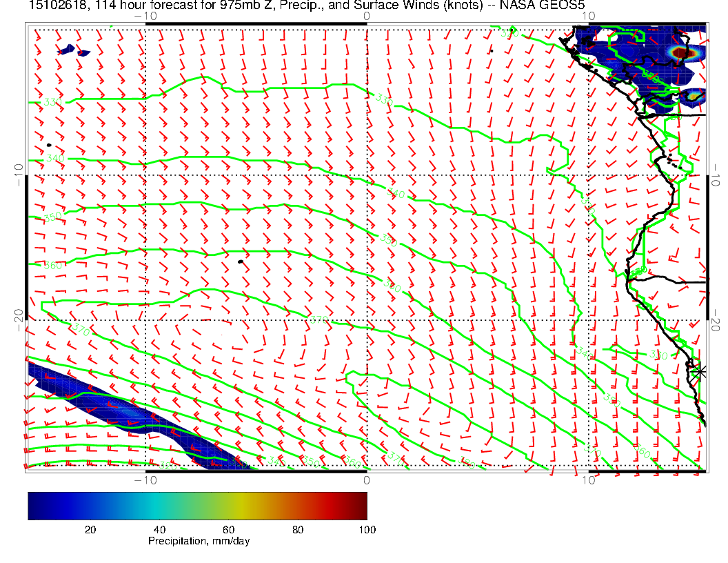Click the second precipitation hotspot below the red maximum
This screenshot has width=728, height=563.
693,97
